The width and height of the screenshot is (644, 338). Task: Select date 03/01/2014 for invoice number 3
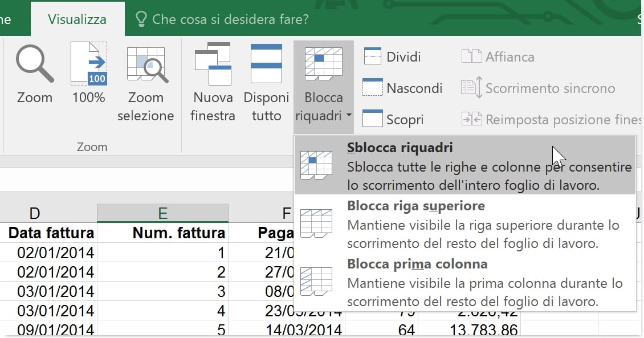[48, 291]
